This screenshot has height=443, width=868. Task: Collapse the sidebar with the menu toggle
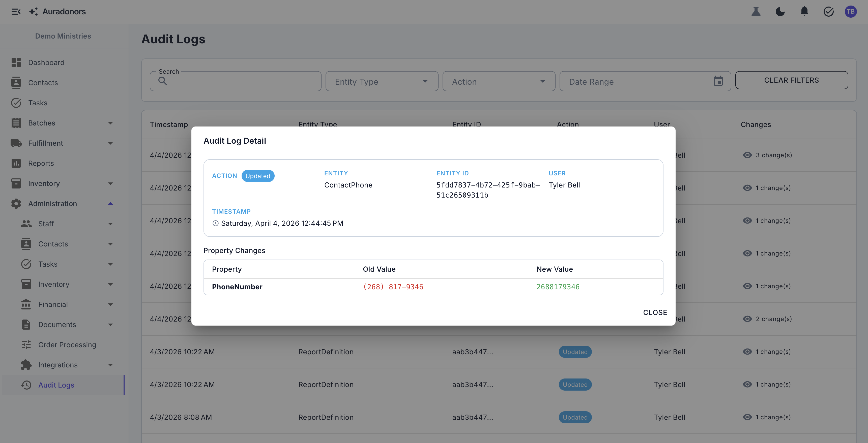(x=16, y=11)
